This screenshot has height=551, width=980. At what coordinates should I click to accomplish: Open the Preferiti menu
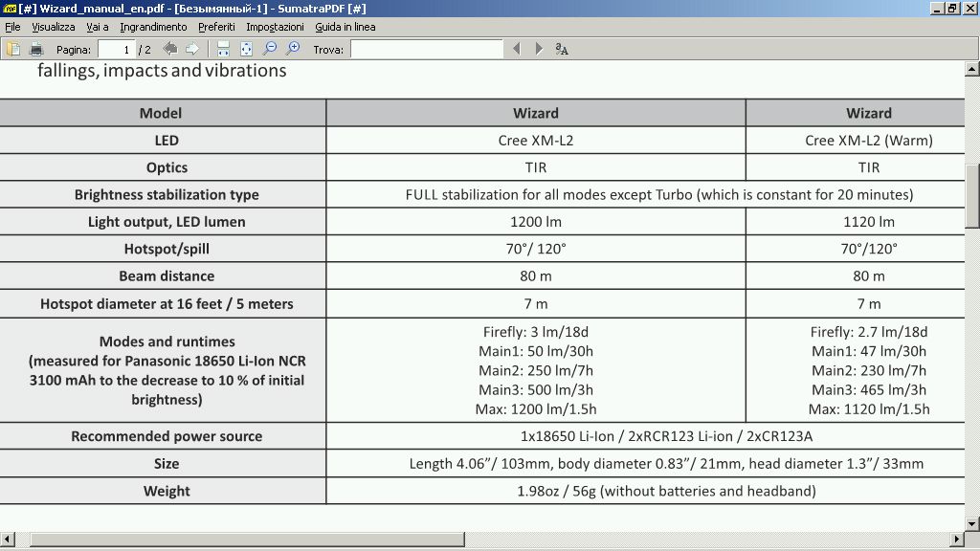pos(216,27)
